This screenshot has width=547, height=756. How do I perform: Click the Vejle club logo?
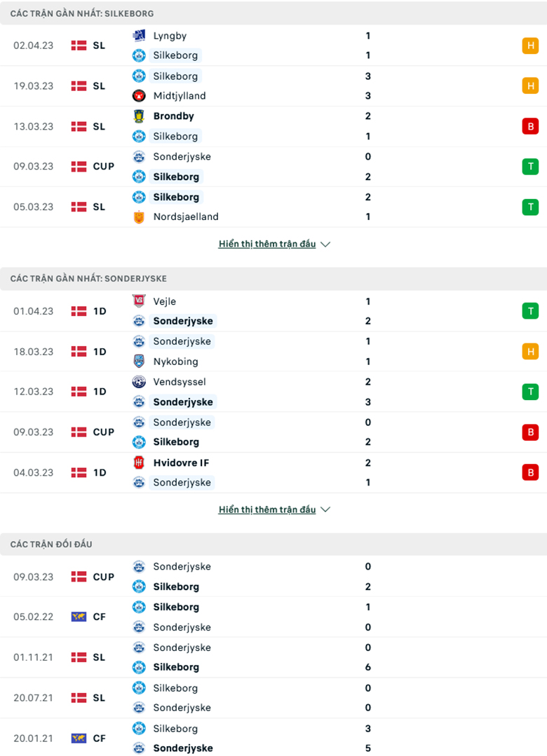tap(138, 301)
